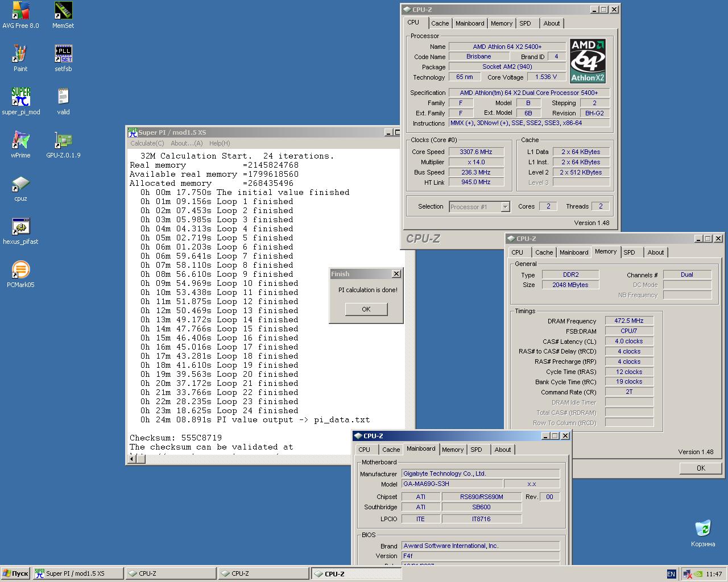Open the Help(H) menu in Super PI

click(220, 143)
